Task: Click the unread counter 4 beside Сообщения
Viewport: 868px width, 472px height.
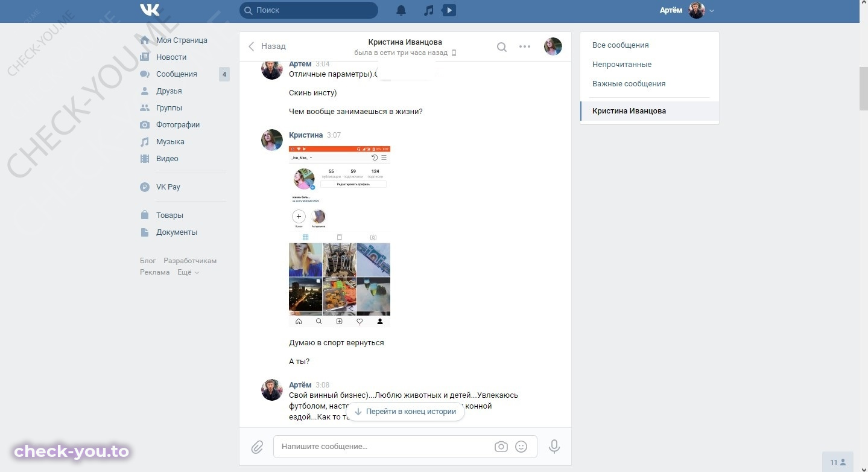Action: [x=224, y=75]
